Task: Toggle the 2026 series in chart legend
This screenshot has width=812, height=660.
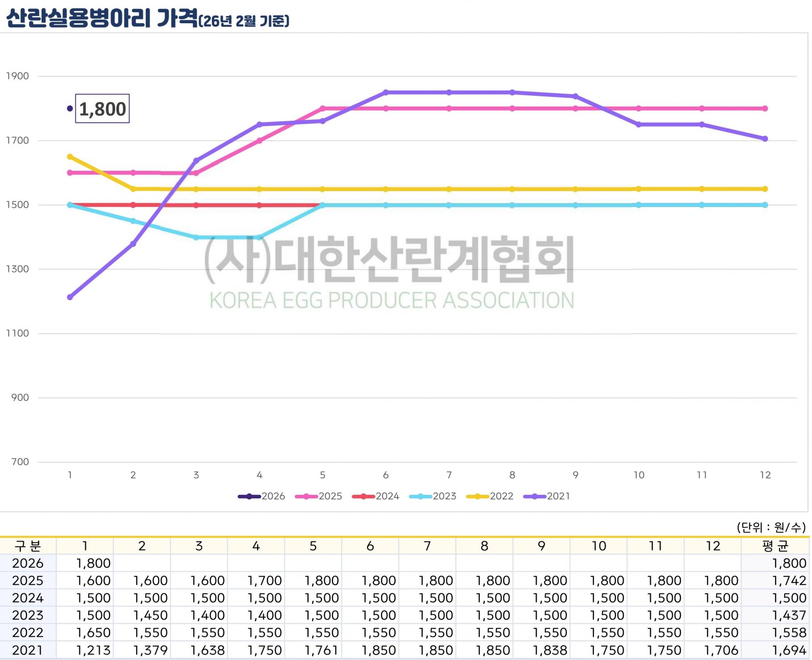Action: click(261, 496)
